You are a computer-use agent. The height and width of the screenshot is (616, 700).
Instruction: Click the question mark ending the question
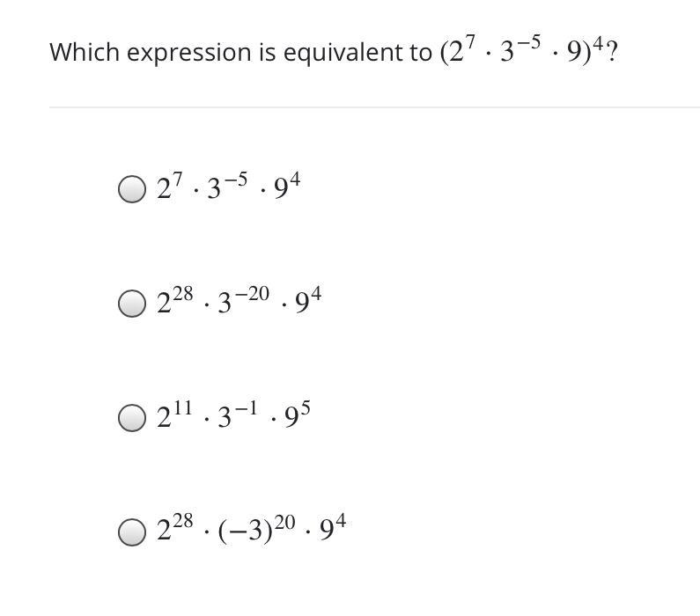click(612, 53)
